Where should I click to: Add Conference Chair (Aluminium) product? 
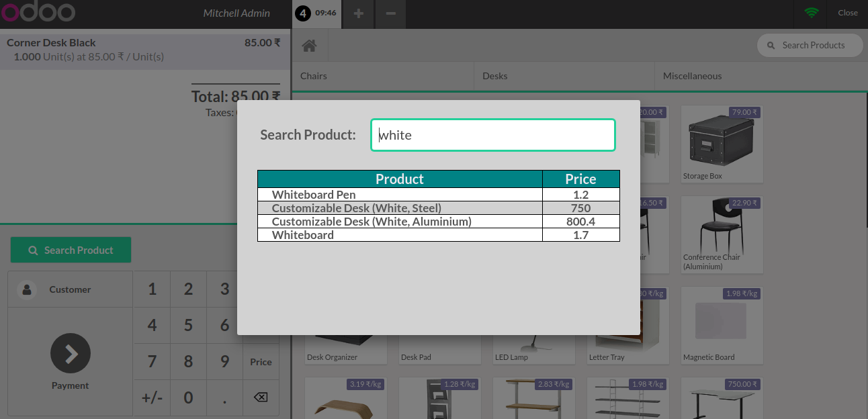point(722,234)
